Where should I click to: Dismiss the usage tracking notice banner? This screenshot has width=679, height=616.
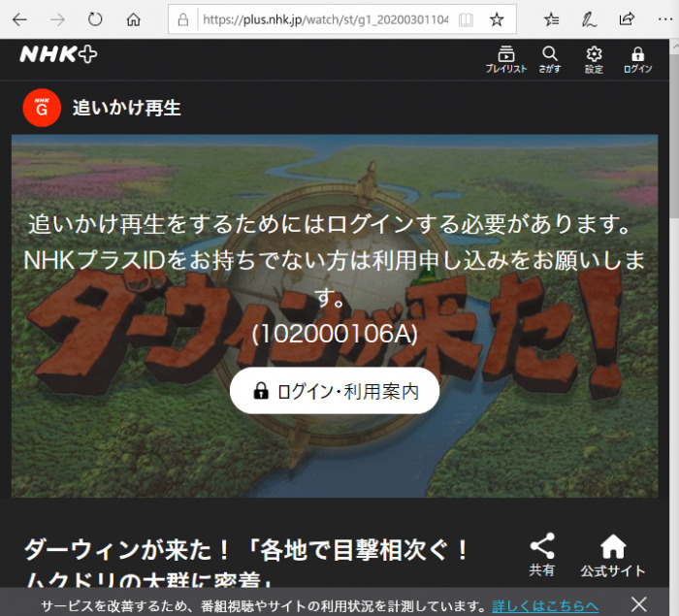(x=638, y=604)
